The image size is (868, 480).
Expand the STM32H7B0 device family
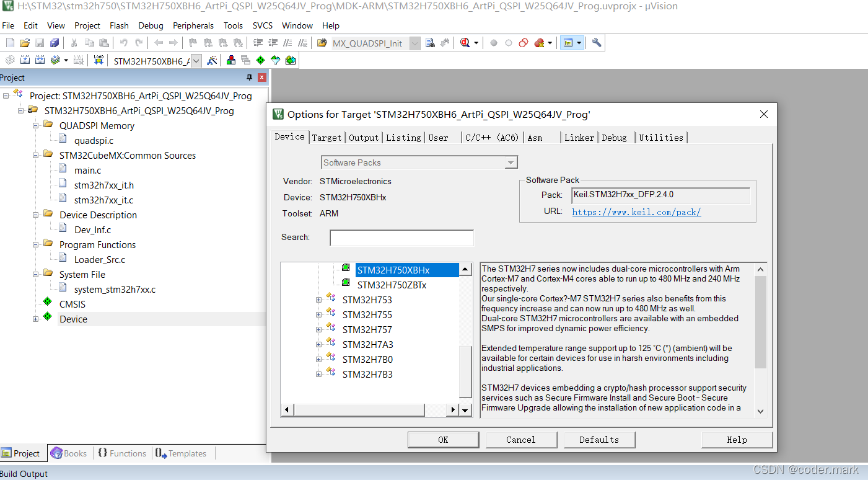(319, 359)
